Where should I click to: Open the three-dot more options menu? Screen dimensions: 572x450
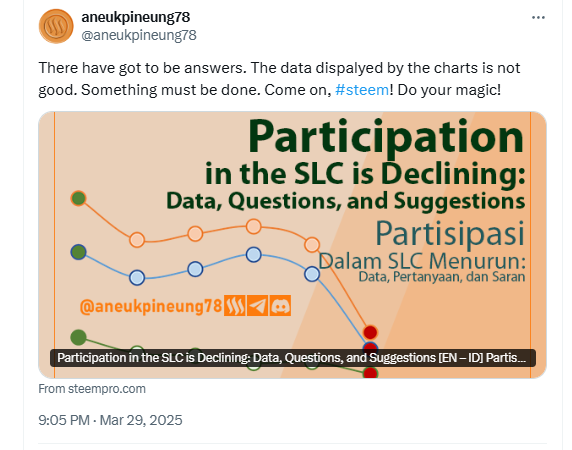pyautogui.click(x=538, y=18)
